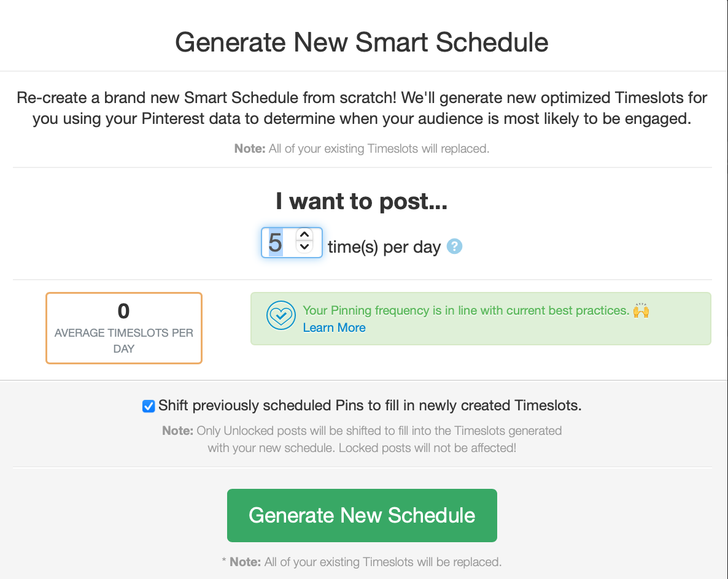
Task: Click the raised hands emoji
Action: [x=641, y=310]
